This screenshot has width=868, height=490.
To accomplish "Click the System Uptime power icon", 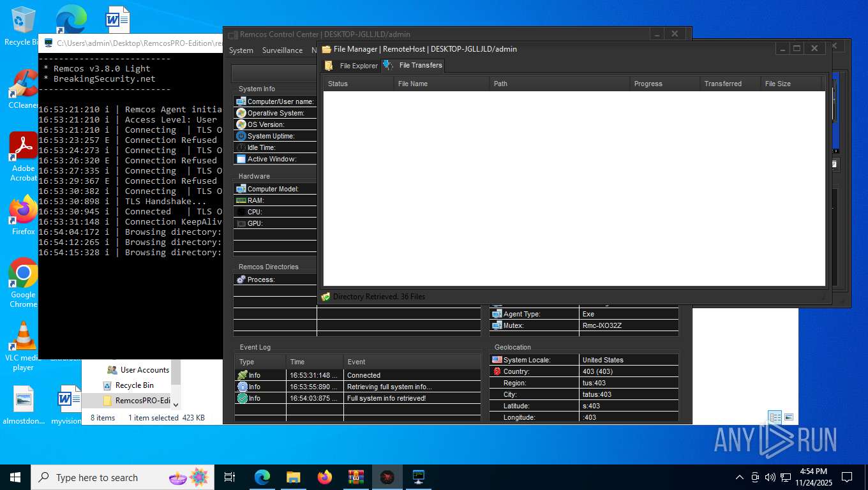I will tap(241, 136).
